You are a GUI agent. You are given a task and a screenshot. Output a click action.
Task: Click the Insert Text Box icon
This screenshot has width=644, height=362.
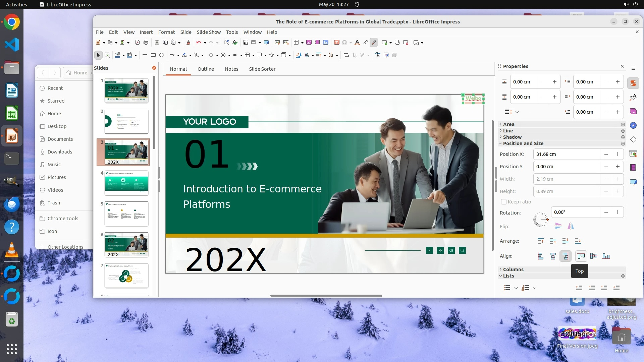[x=337, y=42]
